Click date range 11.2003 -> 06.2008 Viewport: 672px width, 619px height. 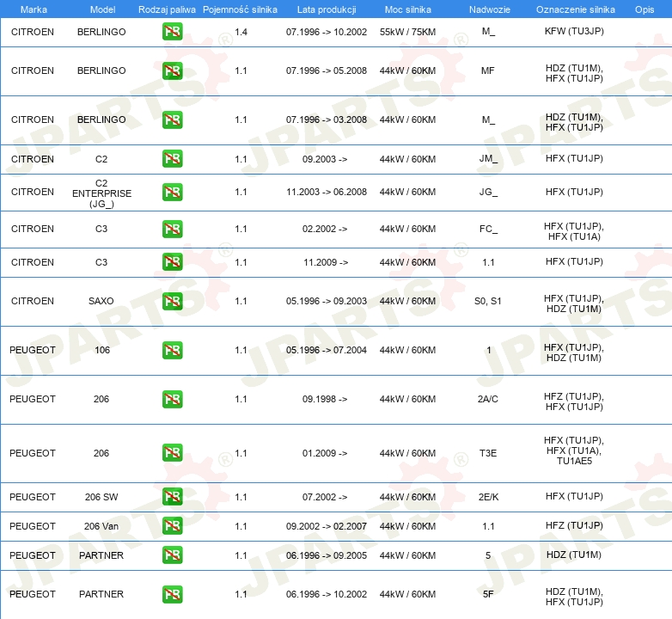327,192
